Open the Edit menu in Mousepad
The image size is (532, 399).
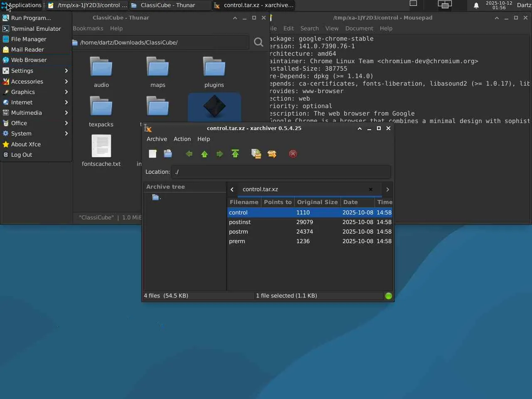[288, 28]
